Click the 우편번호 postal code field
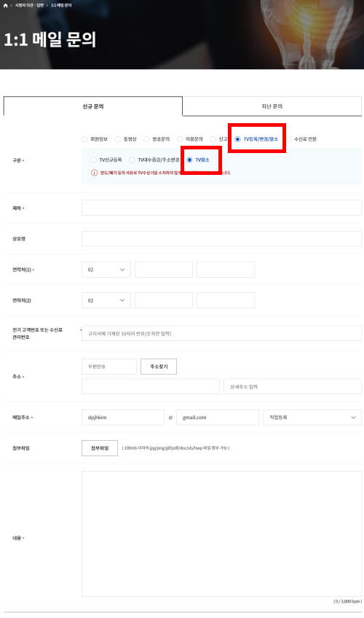Screen dimensions: 364x618 point(109,367)
